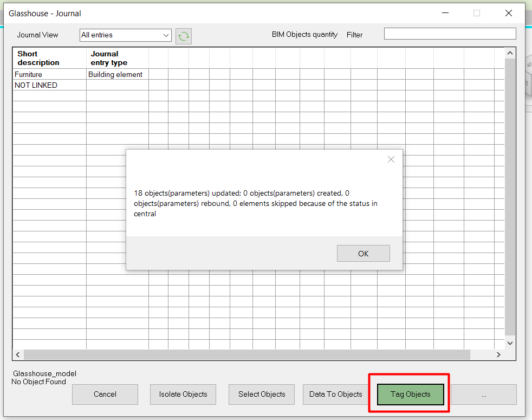This screenshot has height=420, width=532.
Task: Confirm the message with OK
Action: (x=364, y=253)
